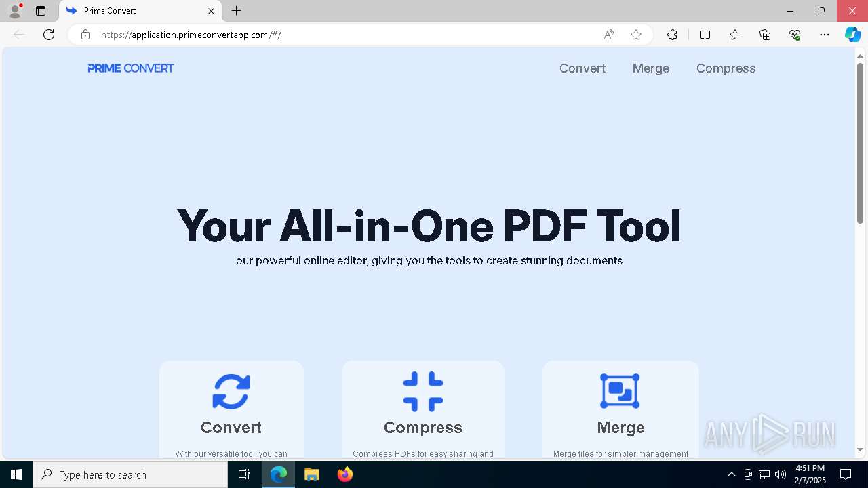Open the Windows Start menu
This screenshot has width=868, height=488.
pos(16,474)
